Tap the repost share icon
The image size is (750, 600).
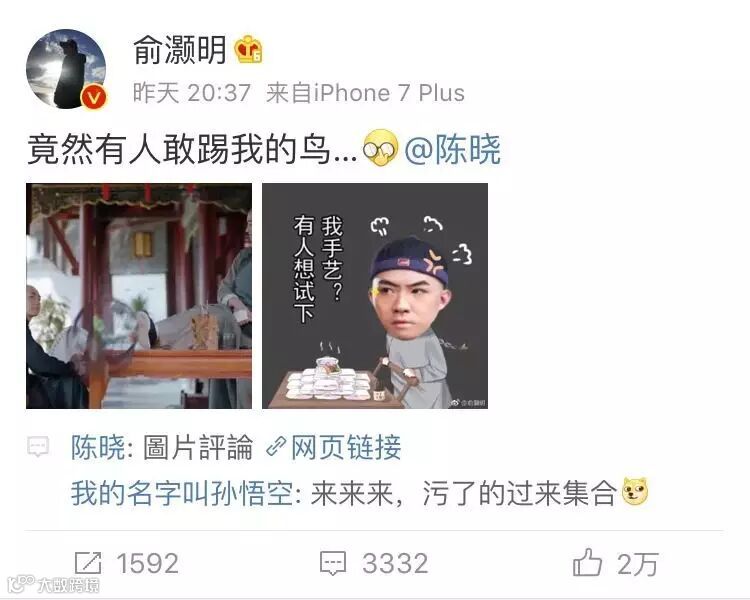pos(88,563)
